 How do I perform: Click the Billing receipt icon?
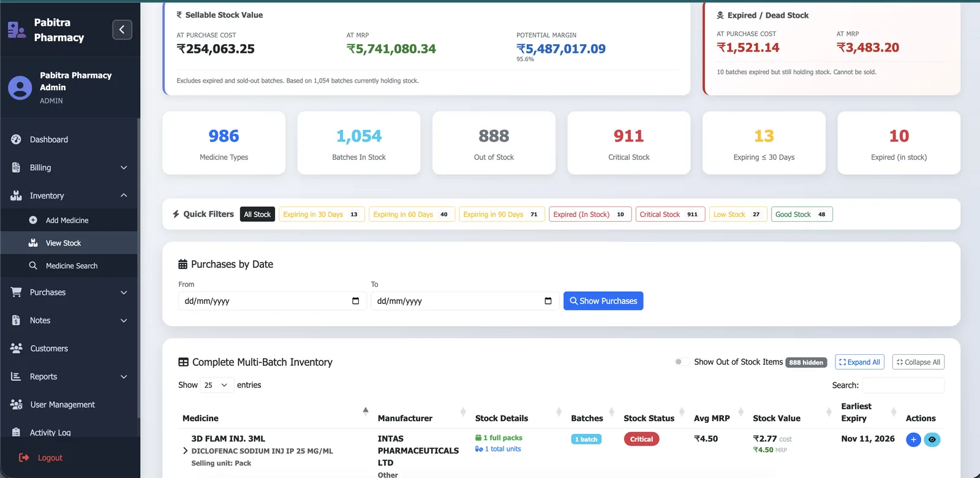[17, 167]
